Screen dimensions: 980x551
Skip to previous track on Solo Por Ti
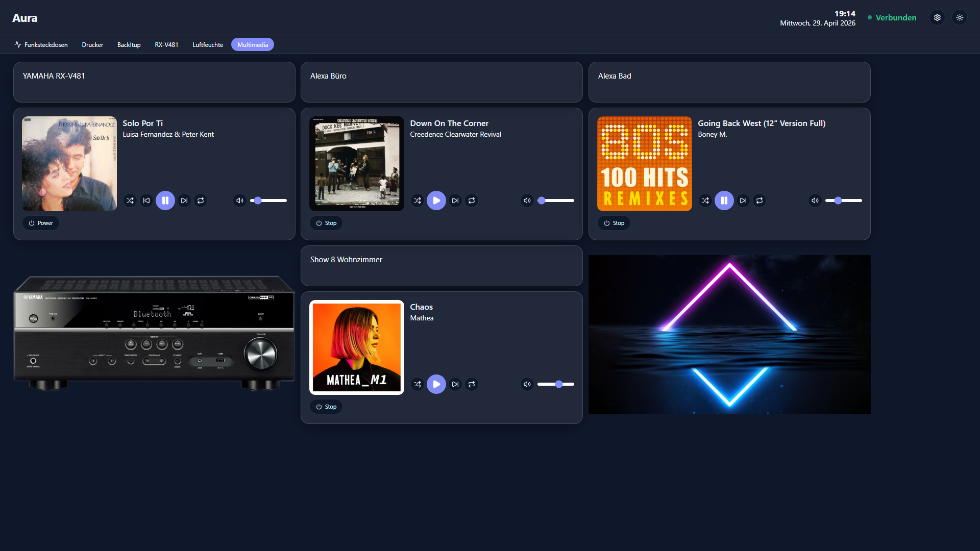point(146,201)
